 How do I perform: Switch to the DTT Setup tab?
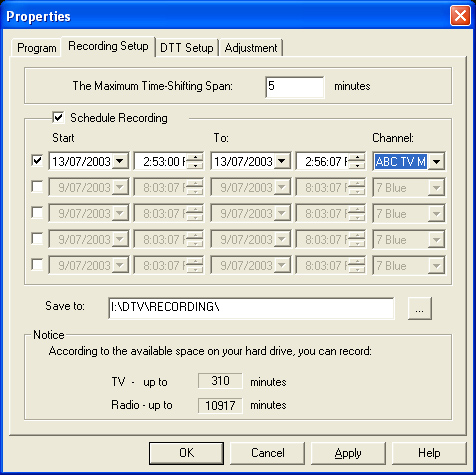[x=187, y=48]
